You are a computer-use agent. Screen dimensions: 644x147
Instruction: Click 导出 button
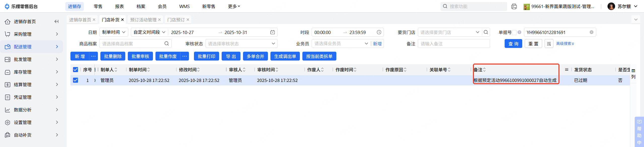[231, 56]
